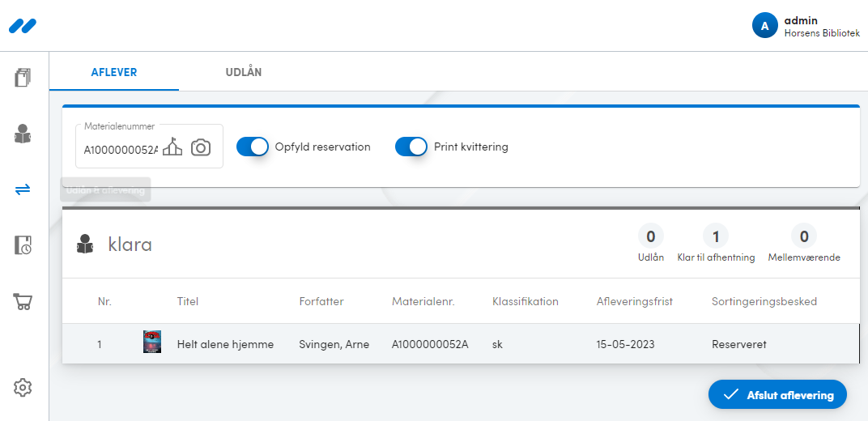Open the settings gear icon
Viewport: 868px width, 421px height.
coord(23,388)
